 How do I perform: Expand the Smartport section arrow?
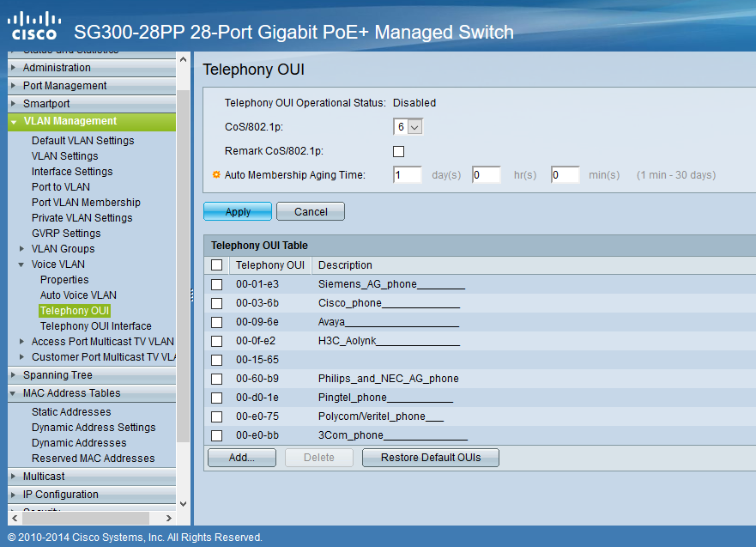(x=14, y=103)
